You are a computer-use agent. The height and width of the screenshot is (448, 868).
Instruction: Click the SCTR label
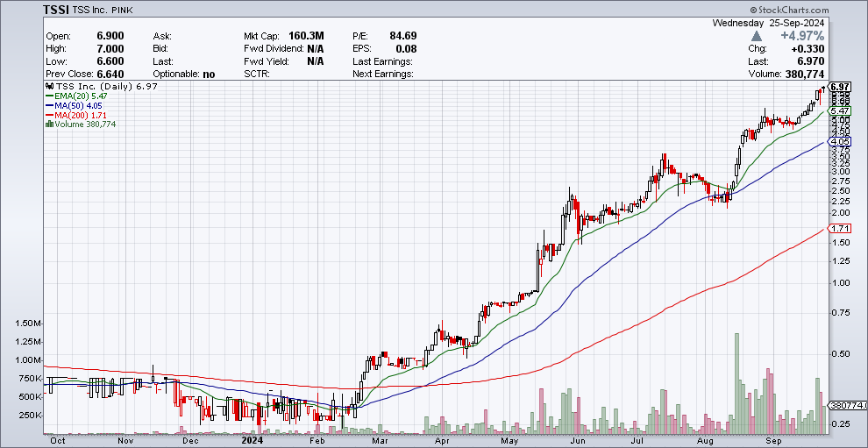coord(257,75)
